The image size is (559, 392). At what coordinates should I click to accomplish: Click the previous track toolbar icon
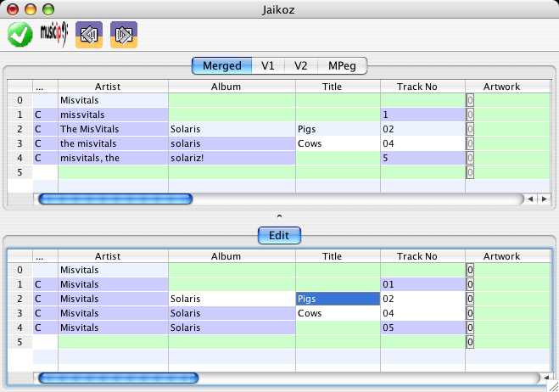point(89,35)
